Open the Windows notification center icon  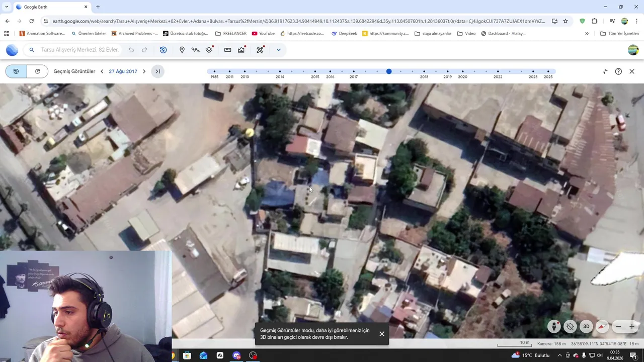click(633, 355)
